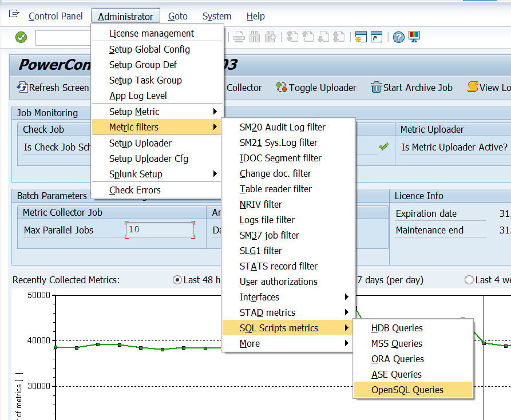The width and height of the screenshot is (511, 420).
Task: Click the Refresh Screen icon
Action: (x=22, y=88)
